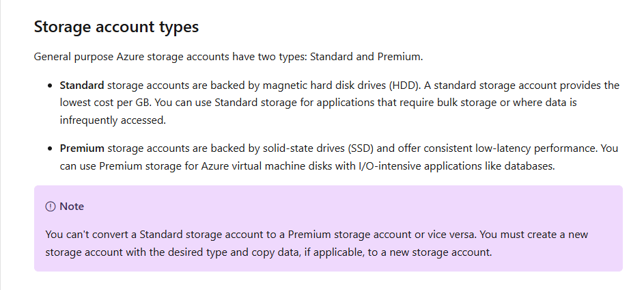Select the bold word "Premium" in second bullet

click(x=82, y=148)
